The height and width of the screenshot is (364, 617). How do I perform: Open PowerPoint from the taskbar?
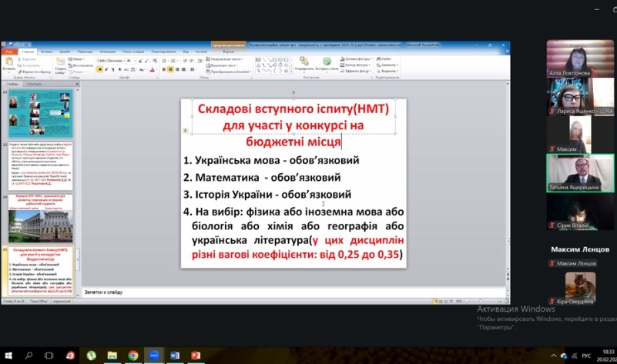(196, 356)
